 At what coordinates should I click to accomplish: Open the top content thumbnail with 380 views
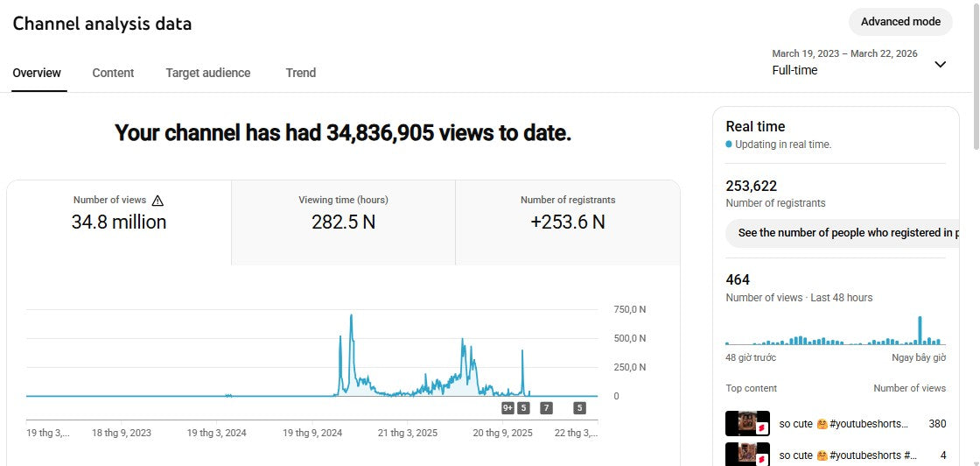pyautogui.click(x=747, y=424)
